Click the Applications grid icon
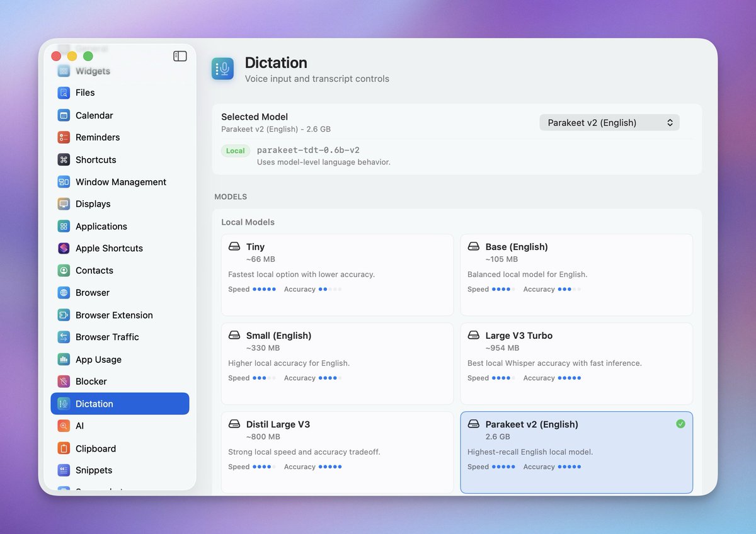Screen dimensions: 756x534 pyautogui.click(x=64, y=227)
